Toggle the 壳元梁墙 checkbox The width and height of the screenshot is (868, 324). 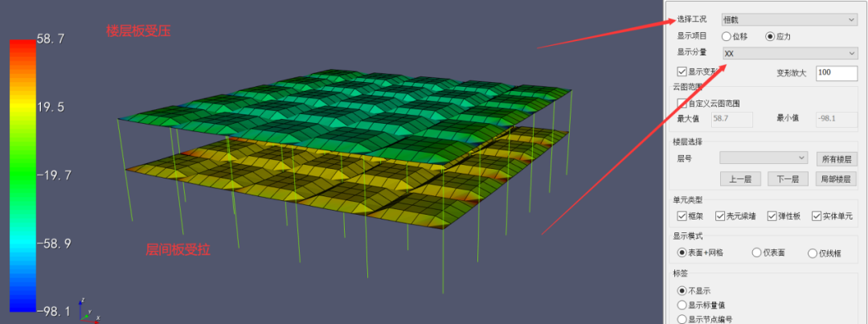pos(720,216)
